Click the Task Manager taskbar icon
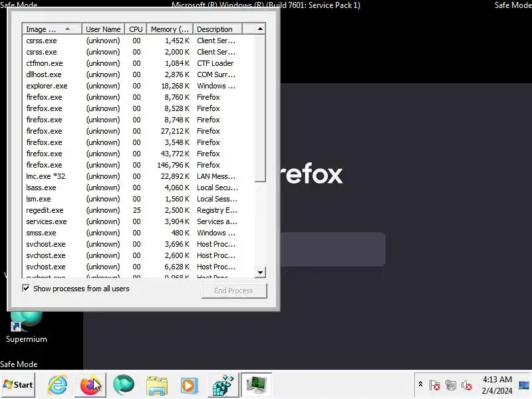 [x=256, y=385]
